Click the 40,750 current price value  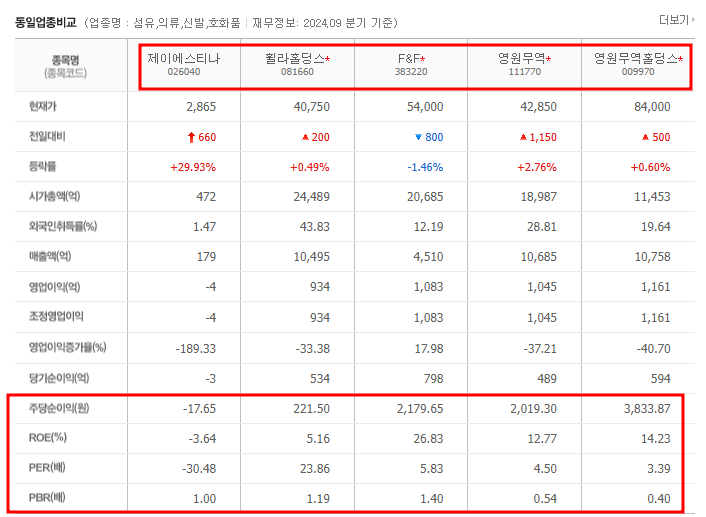tap(312, 107)
